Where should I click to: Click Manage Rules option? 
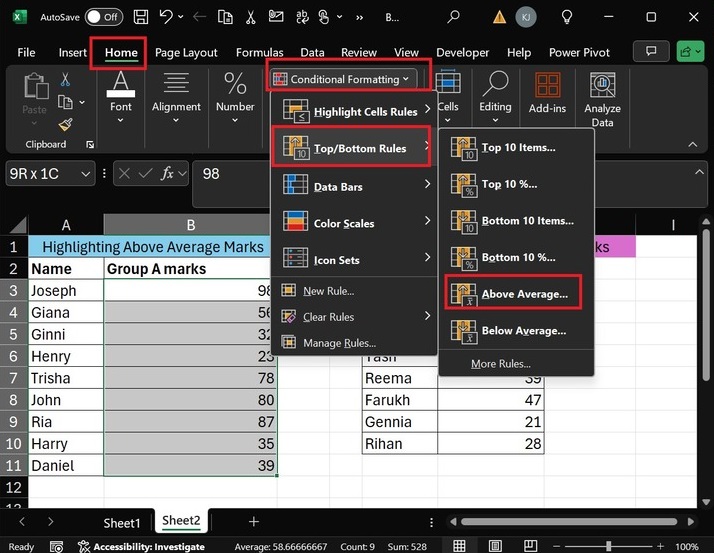click(x=339, y=343)
